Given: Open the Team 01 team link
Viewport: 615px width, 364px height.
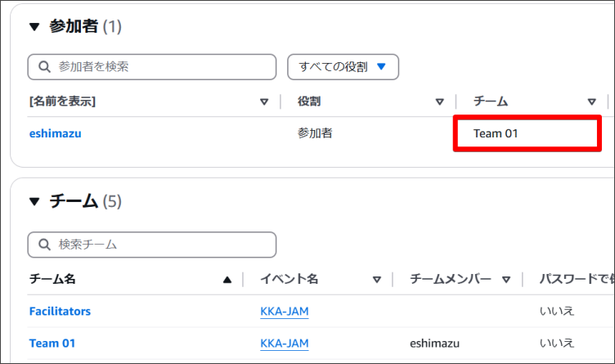Looking at the screenshot, I should point(52,344).
